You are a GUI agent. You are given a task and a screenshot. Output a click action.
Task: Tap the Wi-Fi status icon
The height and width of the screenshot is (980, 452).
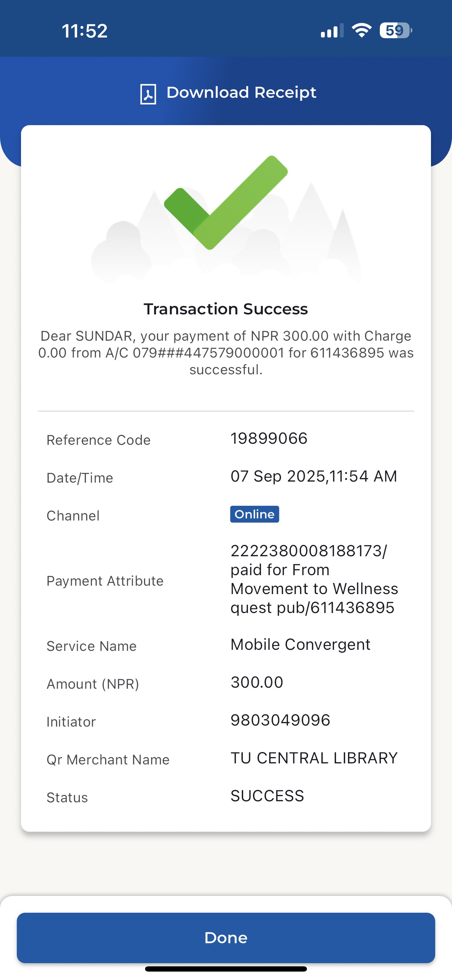click(362, 30)
